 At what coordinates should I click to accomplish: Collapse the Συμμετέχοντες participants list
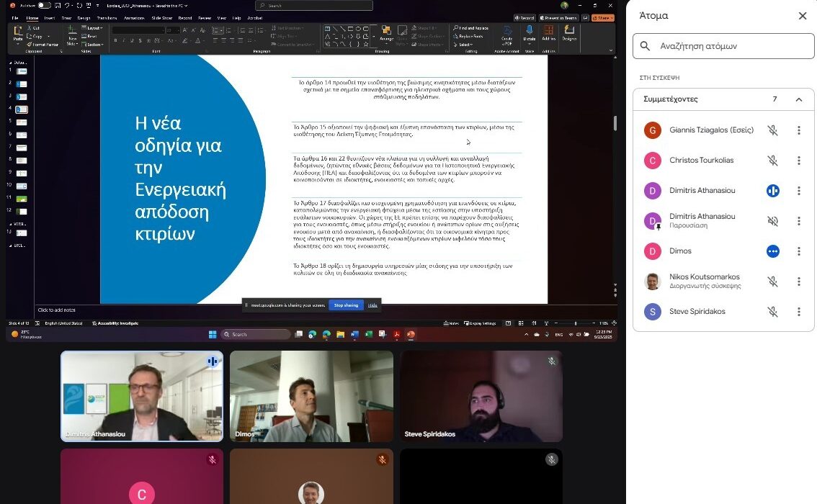798,99
